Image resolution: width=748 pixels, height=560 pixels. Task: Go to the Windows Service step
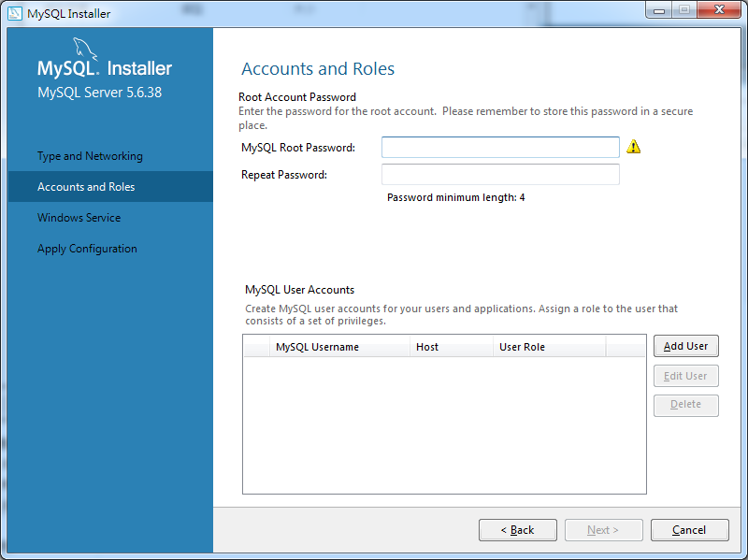pyautogui.click(x=79, y=218)
